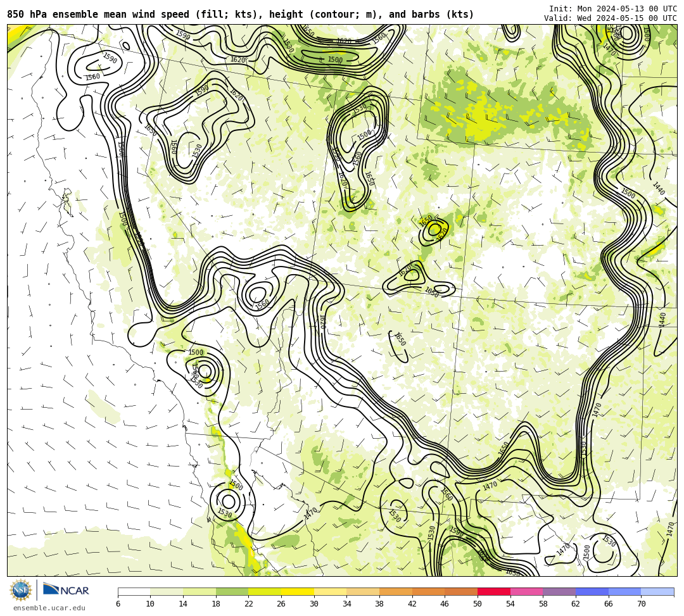Pick the pale green 10–14 kts colorbar segment
This screenshot has height=616, width=684.
coord(167,591)
